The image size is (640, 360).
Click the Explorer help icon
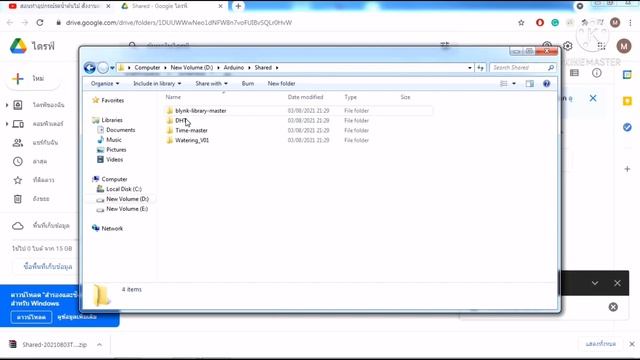click(x=547, y=84)
